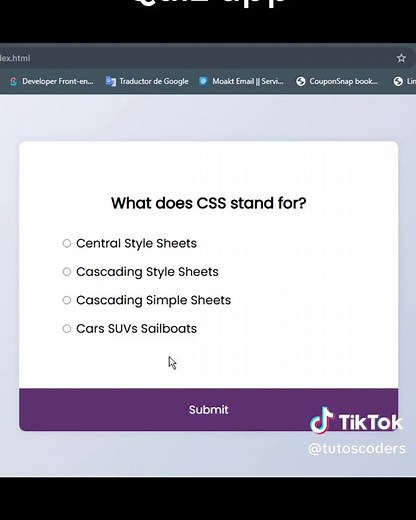This screenshot has height=520, width=416.
Task: Click the 'Cascading Simple Sheets' label text
Action: [x=153, y=300]
